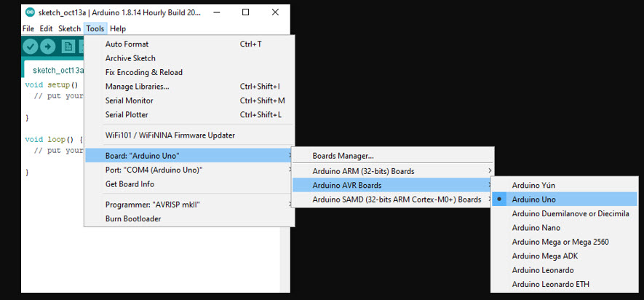Open Manage Libraries...
Viewport: 644px width, 300px height.
click(189, 87)
